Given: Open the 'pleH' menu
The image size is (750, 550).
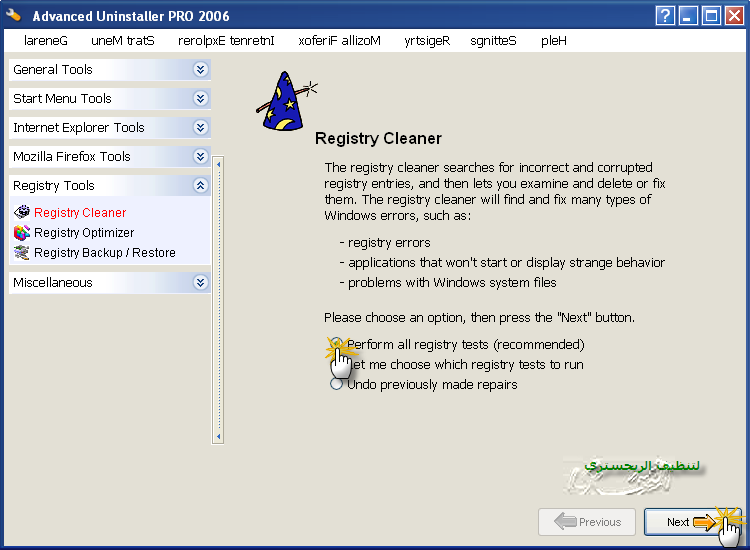Looking at the screenshot, I should click(x=554, y=41).
